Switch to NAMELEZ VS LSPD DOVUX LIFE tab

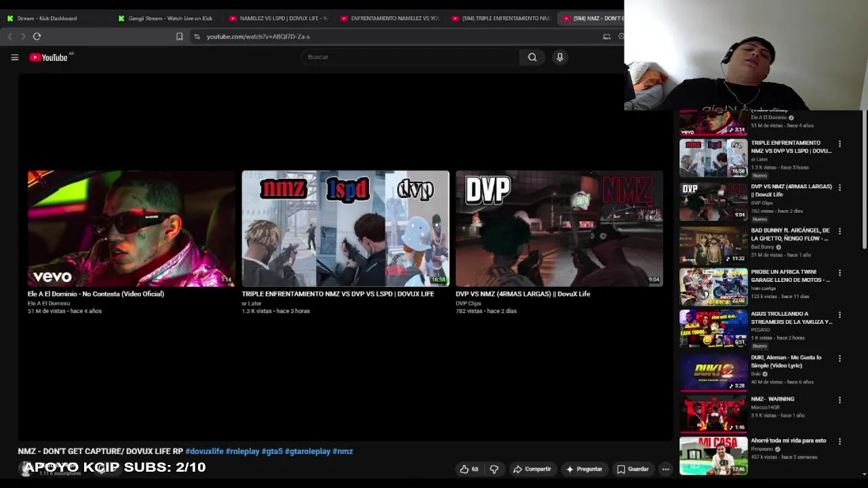click(x=277, y=18)
